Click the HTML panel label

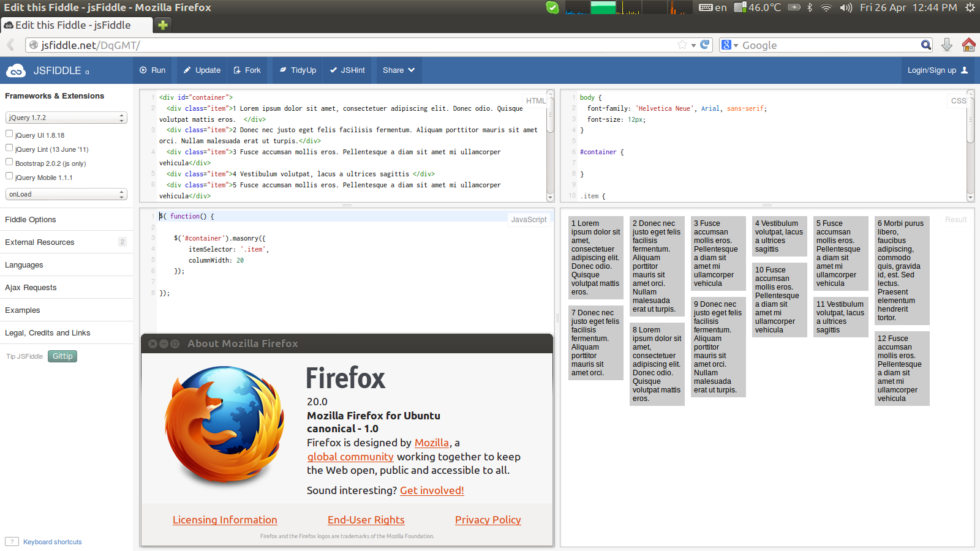535,101
